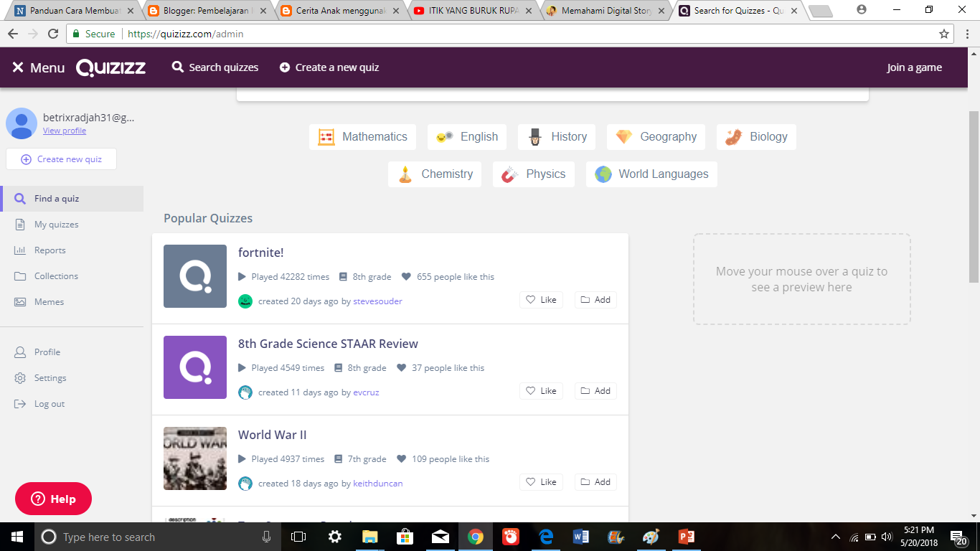The image size is (980, 551).
Task: Open Search quizzes in the header
Action: 215,67
